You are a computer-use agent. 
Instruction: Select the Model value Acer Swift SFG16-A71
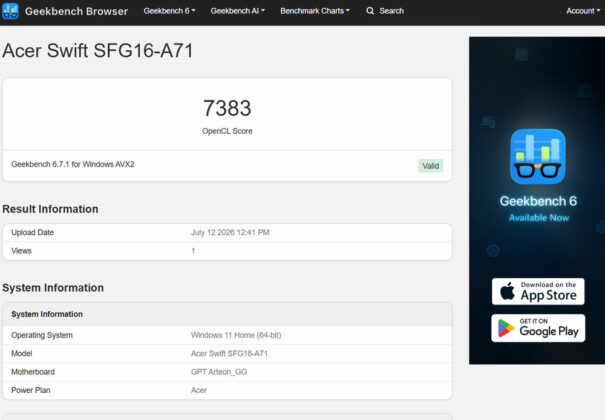click(x=229, y=354)
